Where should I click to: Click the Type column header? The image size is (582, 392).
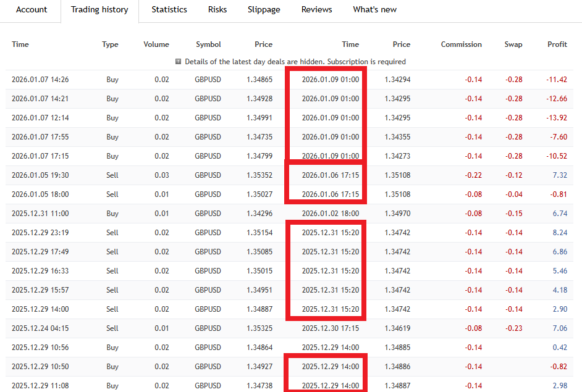110,44
